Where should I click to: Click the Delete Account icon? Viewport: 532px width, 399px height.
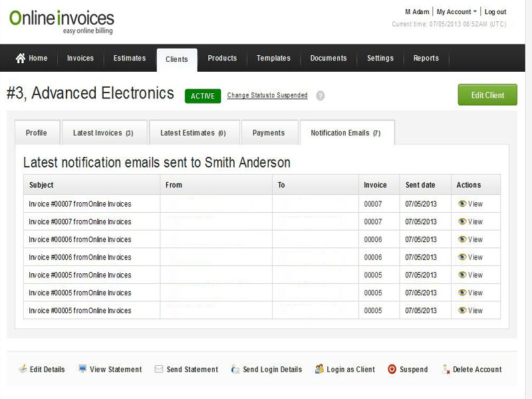[x=446, y=369]
